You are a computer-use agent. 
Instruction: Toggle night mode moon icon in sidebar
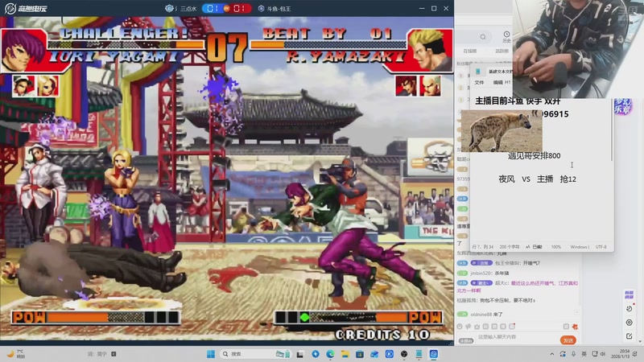629,309
